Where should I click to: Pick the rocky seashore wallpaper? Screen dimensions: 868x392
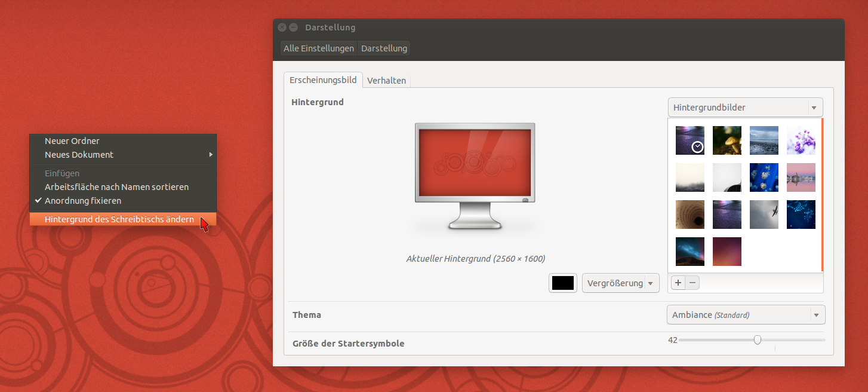764,140
